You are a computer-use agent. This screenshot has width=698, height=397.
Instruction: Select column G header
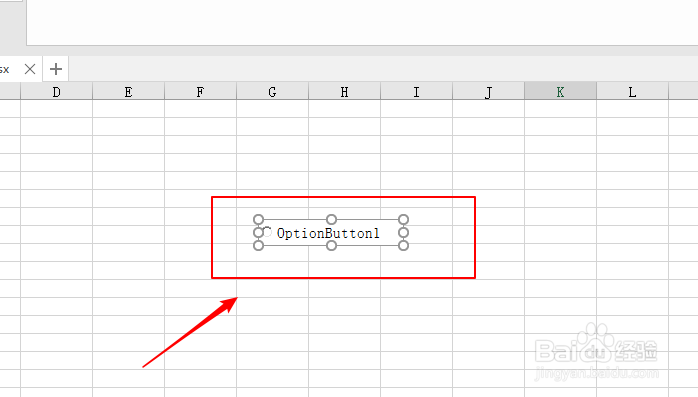(272, 92)
